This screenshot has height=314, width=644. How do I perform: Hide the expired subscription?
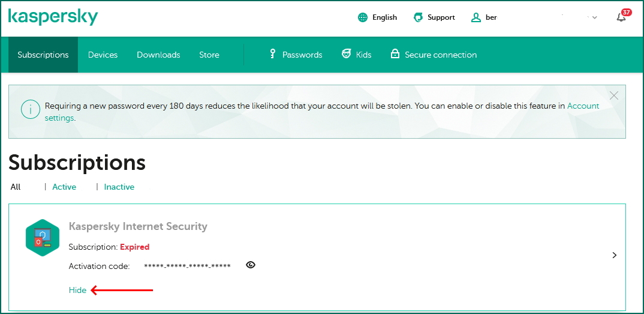tap(77, 290)
